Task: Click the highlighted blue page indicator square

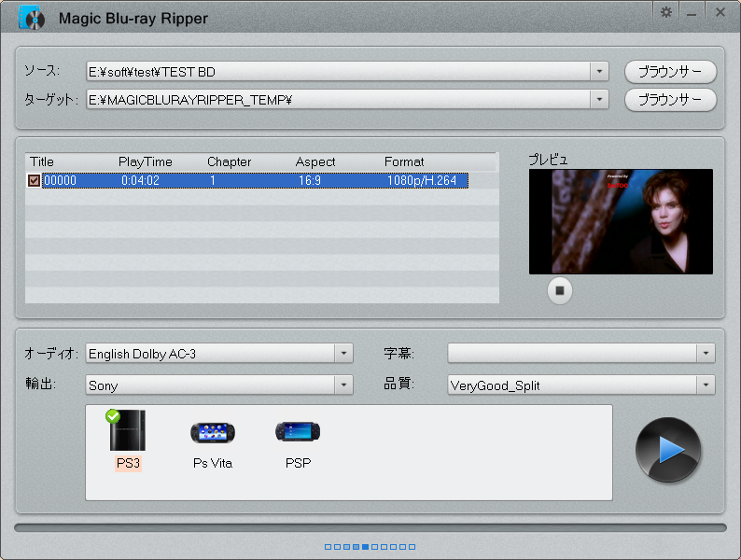Action: [365, 547]
